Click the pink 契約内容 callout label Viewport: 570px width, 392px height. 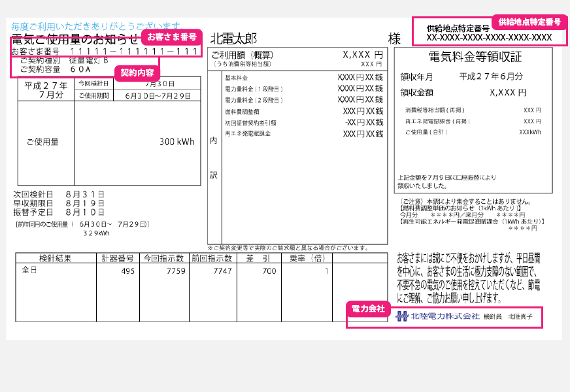coord(137,73)
